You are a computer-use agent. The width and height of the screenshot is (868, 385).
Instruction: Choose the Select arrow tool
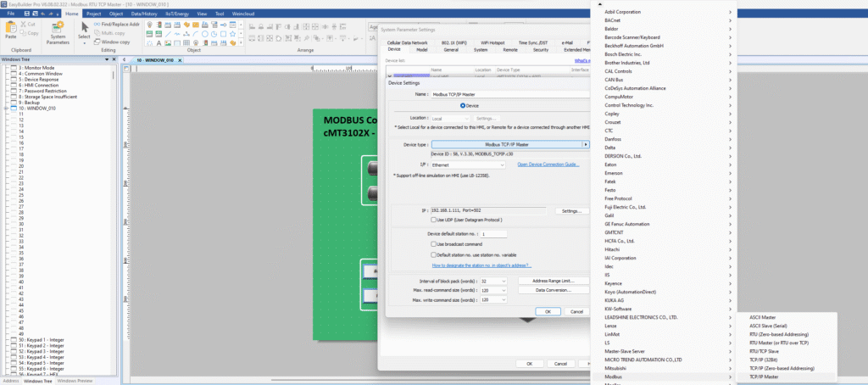84,31
